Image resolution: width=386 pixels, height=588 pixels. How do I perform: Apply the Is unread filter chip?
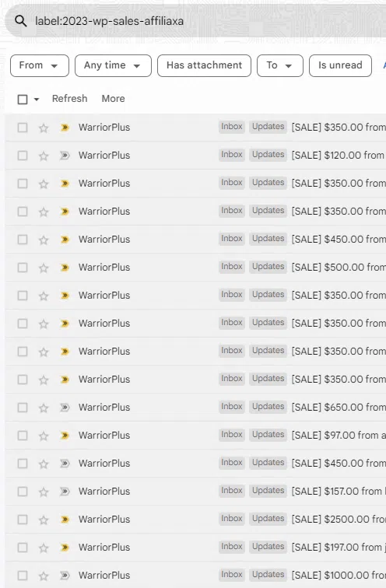[x=340, y=65]
